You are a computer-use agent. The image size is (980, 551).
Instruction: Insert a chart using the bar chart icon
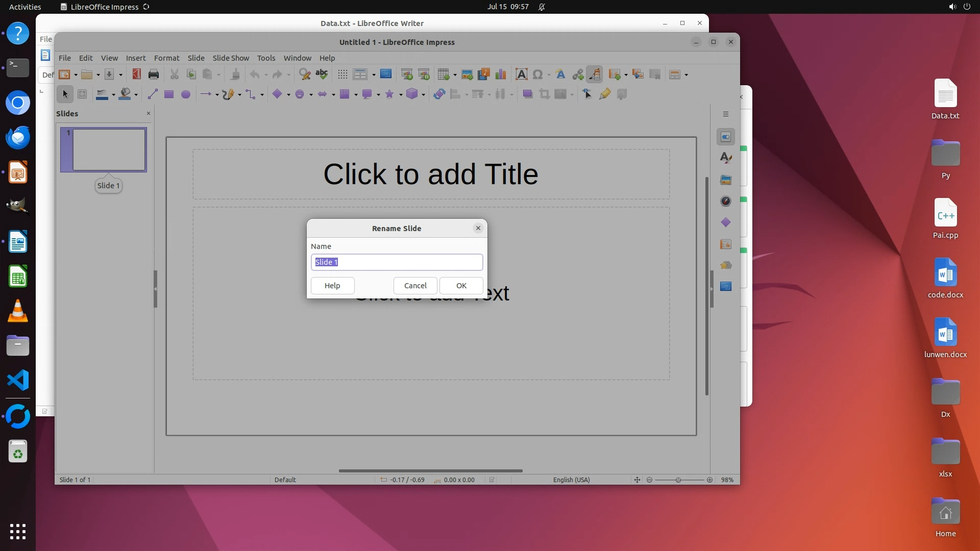pos(501,74)
